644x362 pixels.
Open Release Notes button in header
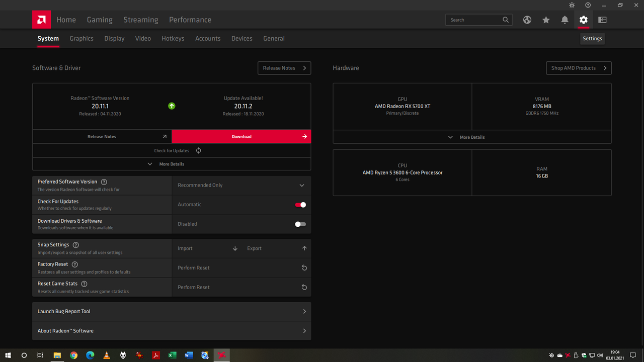284,68
